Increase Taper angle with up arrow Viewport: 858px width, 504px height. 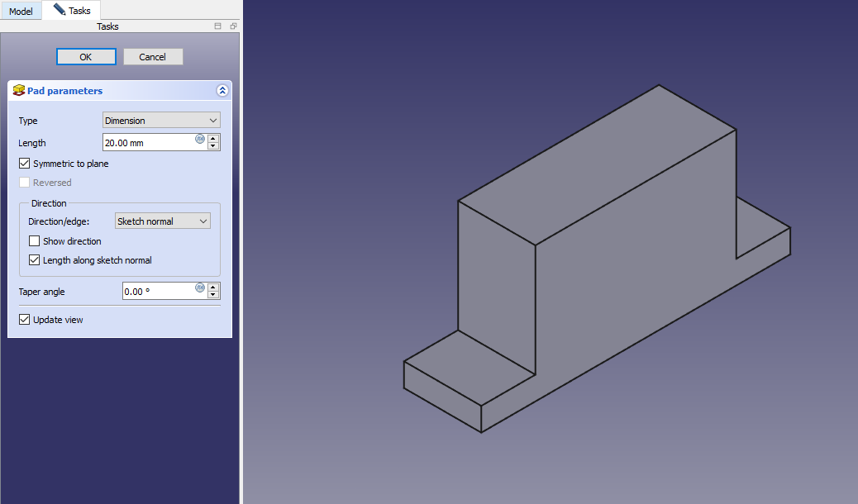(x=213, y=287)
